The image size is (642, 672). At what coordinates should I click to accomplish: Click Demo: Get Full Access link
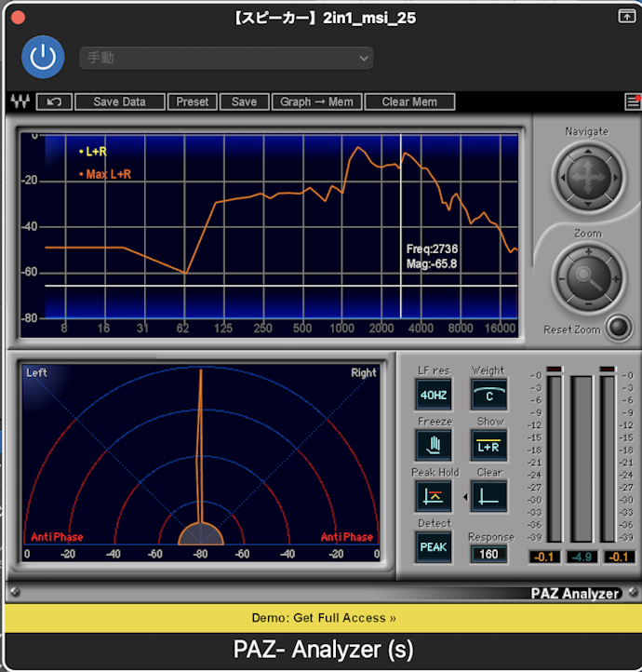(324, 618)
